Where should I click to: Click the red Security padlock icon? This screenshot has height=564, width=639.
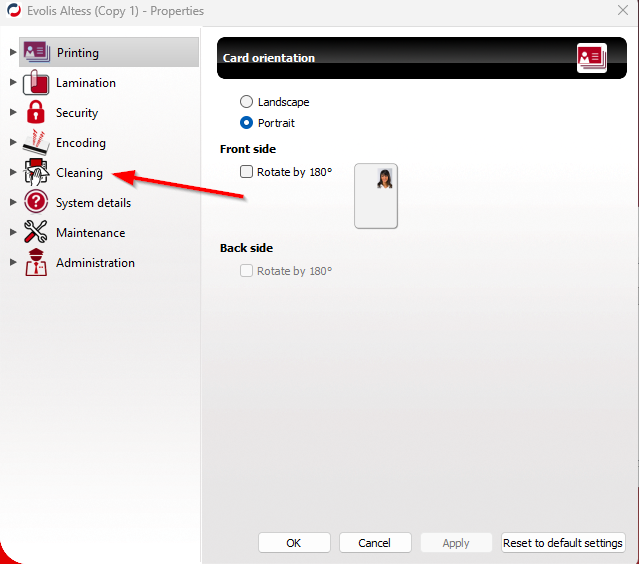(35, 112)
